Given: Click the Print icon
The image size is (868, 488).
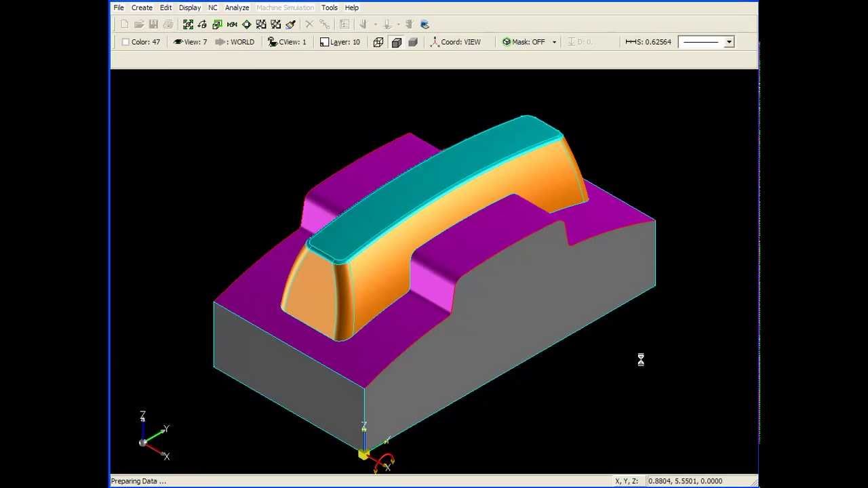Looking at the screenshot, I should click(x=168, y=24).
